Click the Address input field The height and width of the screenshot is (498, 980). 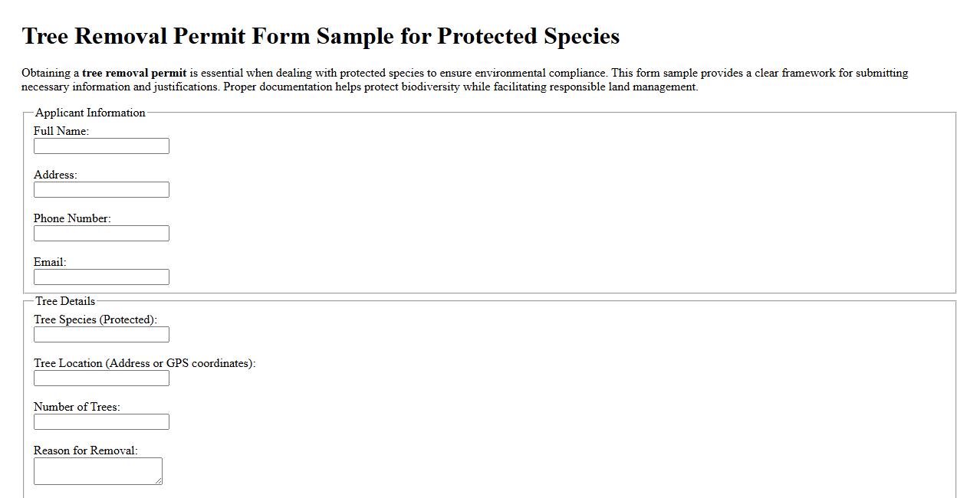coord(100,189)
